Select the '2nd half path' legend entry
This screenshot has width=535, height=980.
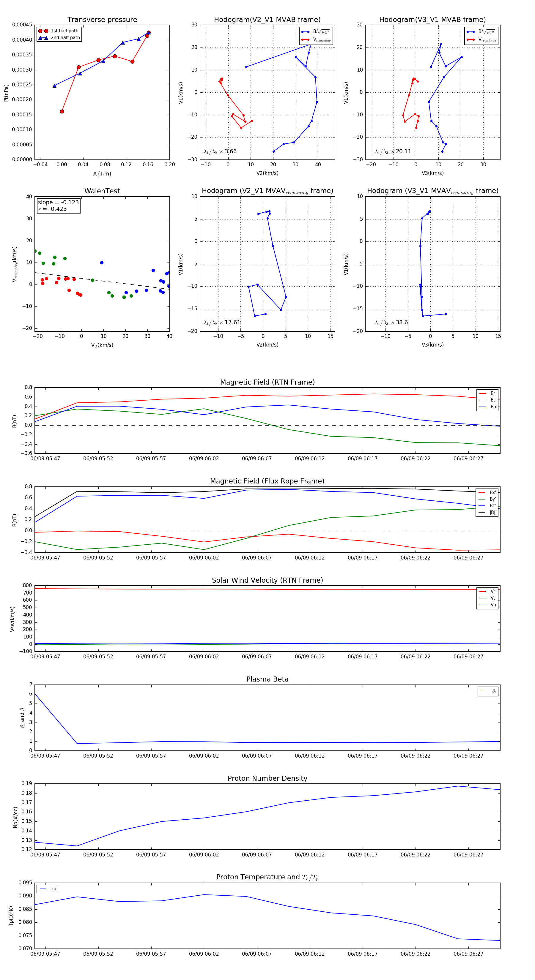tap(59, 38)
